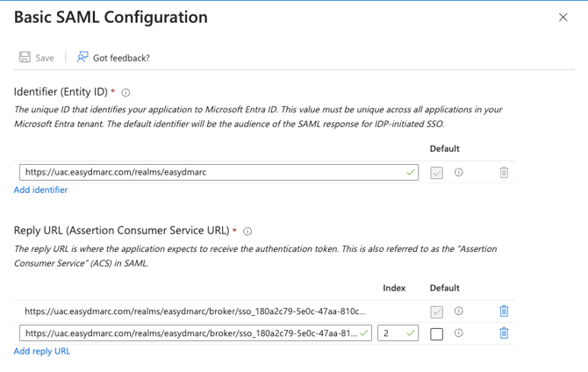Open the Got feedback? link
Image resolution: width=588 pixels, height=372 pixels.
pyautogui.click(x=121, y=58)
